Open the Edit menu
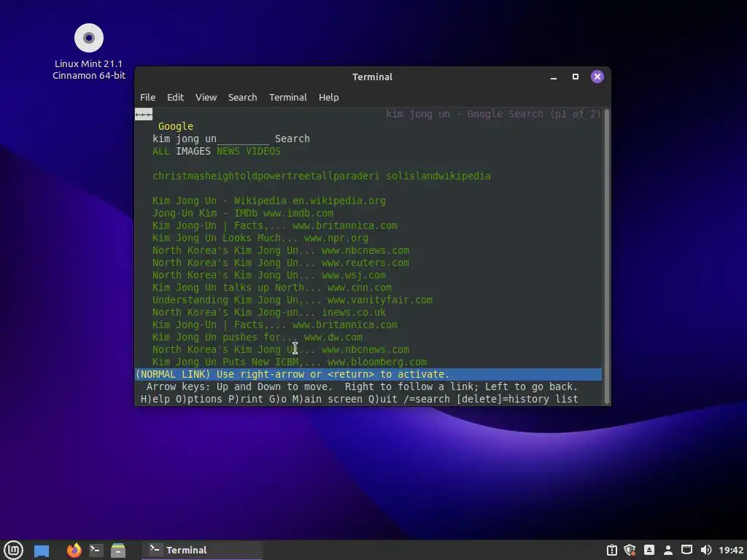The height and width of the screenshot is (560, 747). pyautogui.click(x=175, y=97)
